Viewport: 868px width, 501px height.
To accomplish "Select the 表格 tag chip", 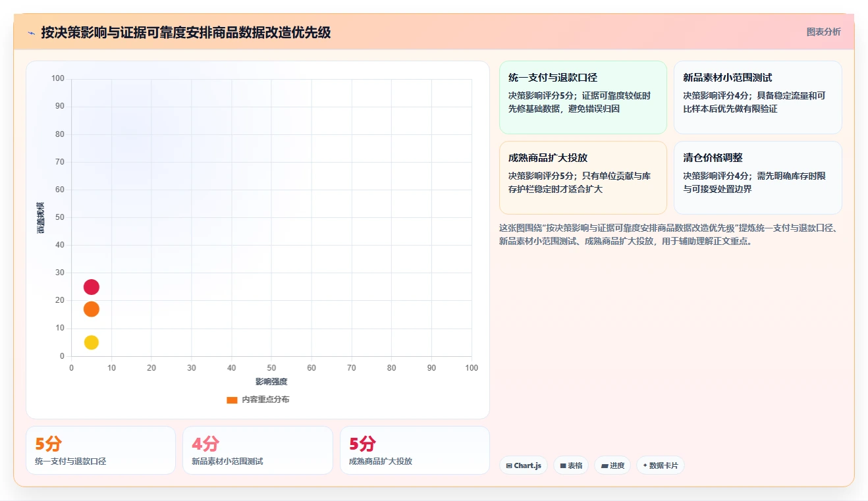I will [571, 465].
